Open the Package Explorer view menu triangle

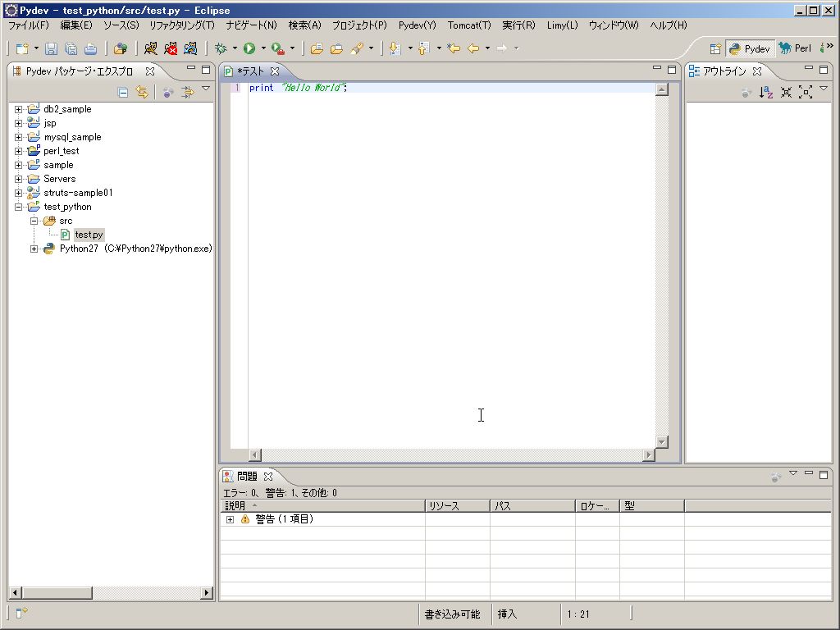(206, 89)
